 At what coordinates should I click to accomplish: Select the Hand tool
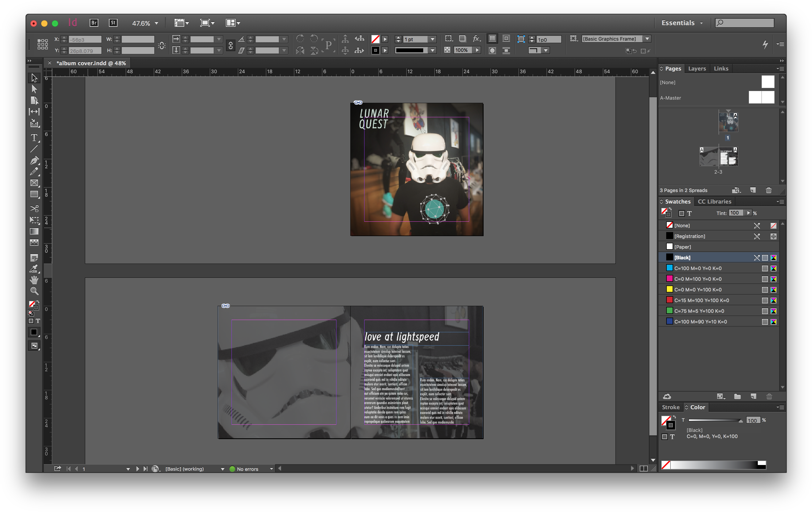tap(34, 280)
